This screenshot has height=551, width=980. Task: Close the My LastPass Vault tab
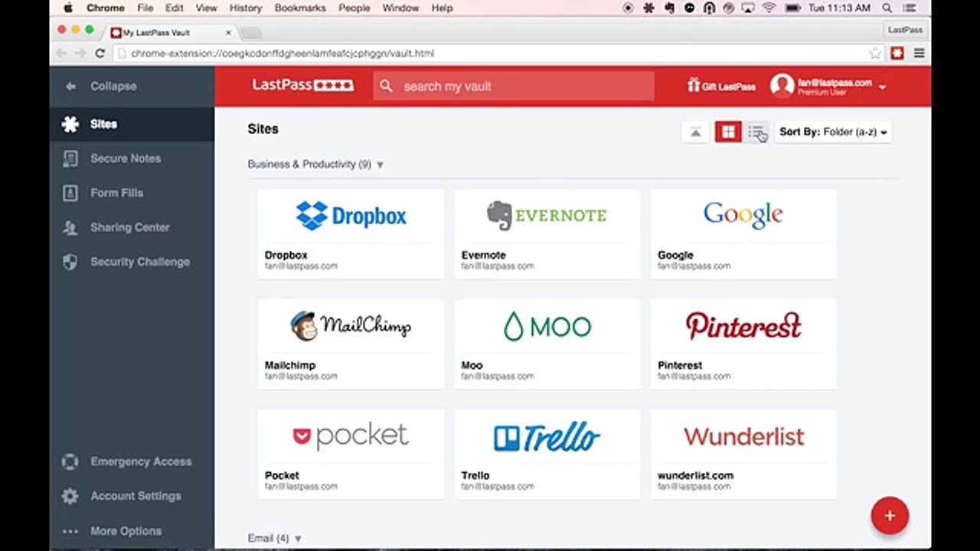[228, 33]
